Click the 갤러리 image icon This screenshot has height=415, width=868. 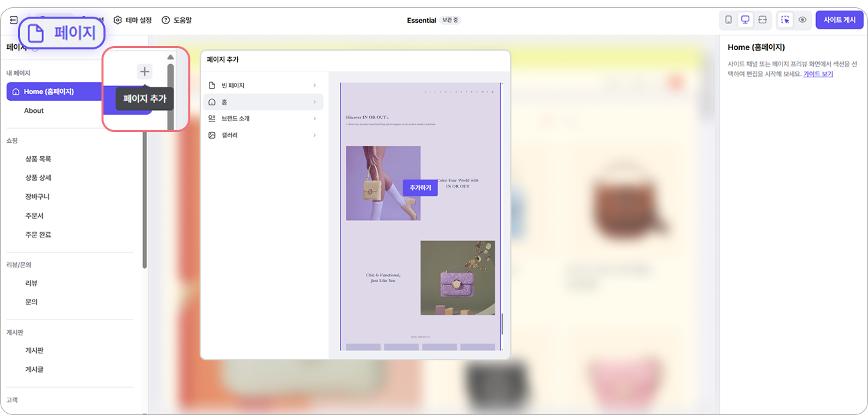coord(212,135)
